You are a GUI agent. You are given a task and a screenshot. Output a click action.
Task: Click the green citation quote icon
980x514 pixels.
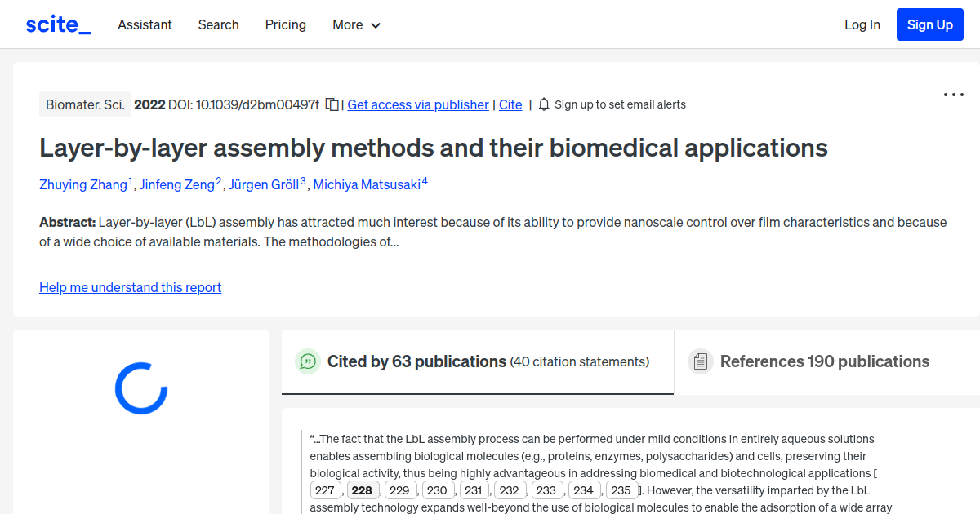pos(308,361)
